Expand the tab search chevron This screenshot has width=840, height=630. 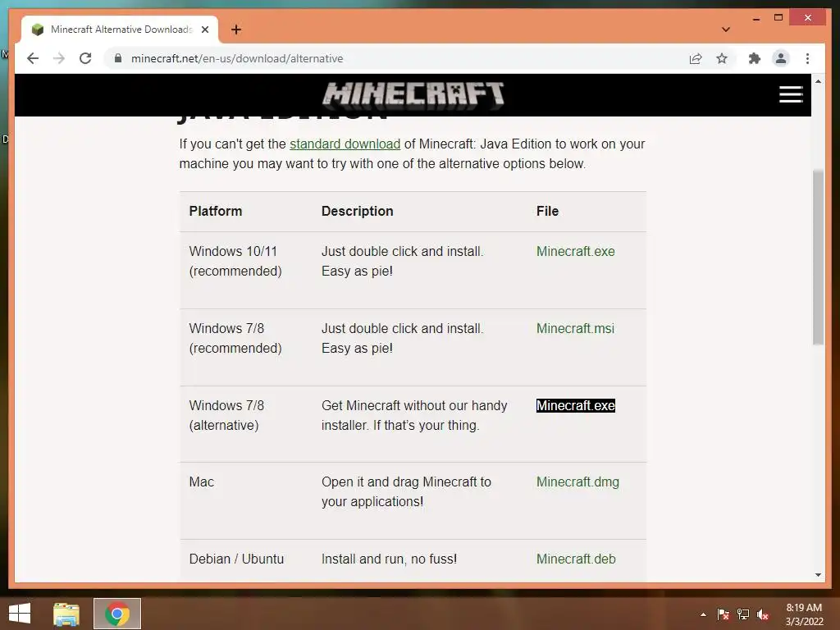(x=725, y=30)
